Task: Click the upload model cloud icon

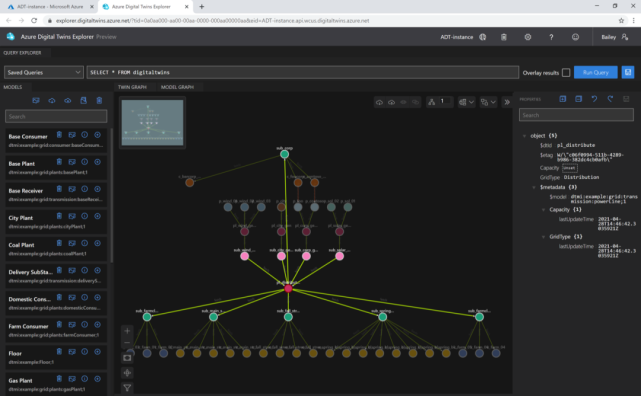Action: 52,101
